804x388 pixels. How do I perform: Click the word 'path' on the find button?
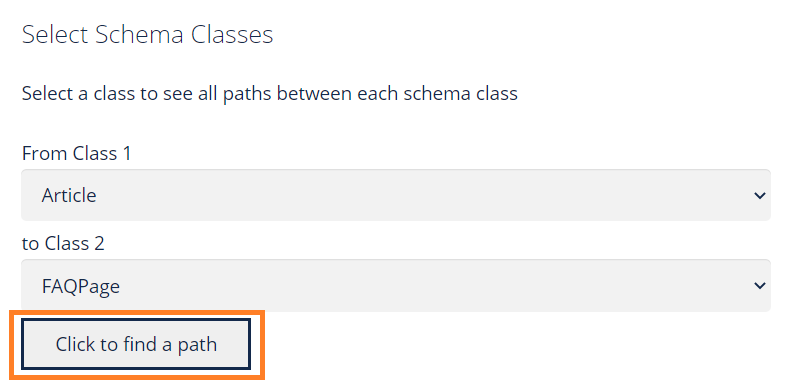(197, 344)
